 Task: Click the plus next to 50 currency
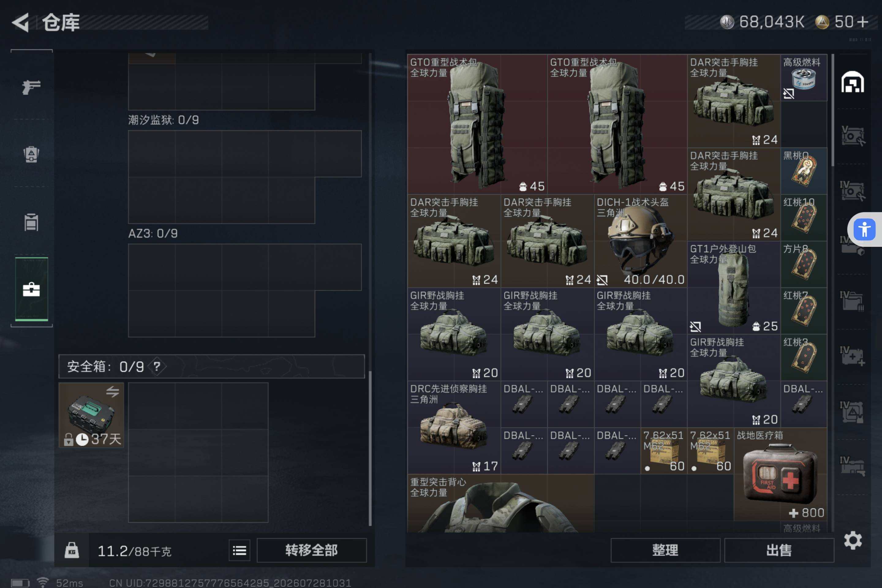(862, 22)
